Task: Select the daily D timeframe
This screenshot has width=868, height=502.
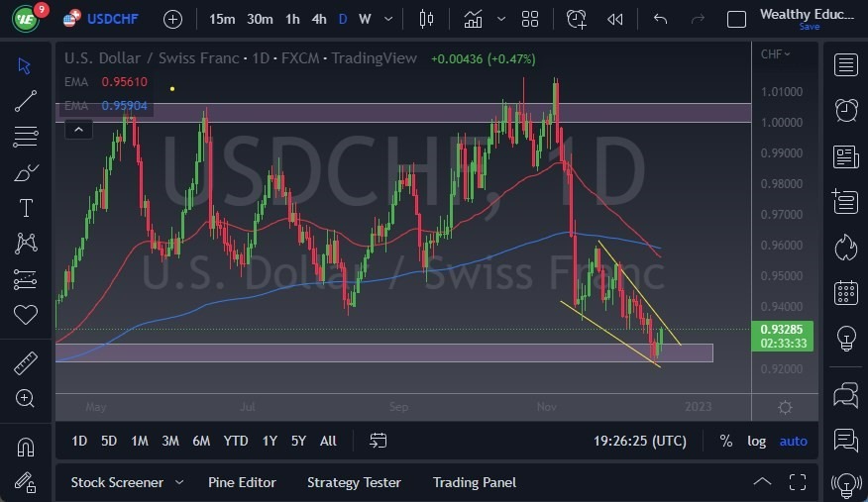Action: 343,20
